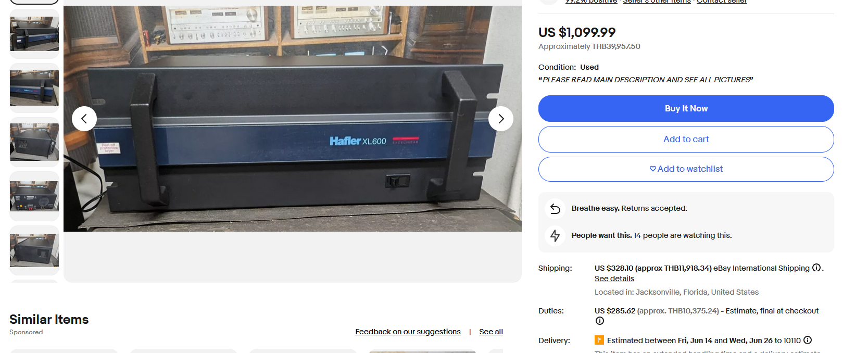Screen dimensions: 868x353
Task: Add the item to cart
Action: 686,139
